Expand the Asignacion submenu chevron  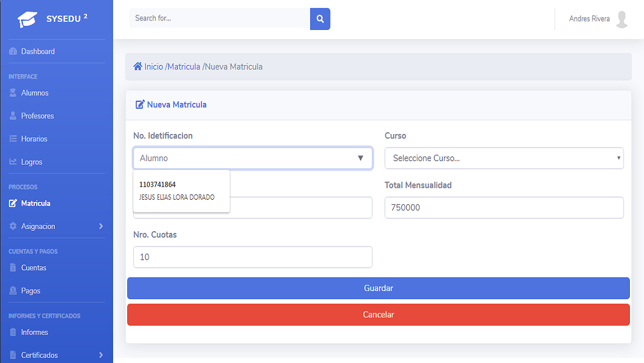[101, 226]
